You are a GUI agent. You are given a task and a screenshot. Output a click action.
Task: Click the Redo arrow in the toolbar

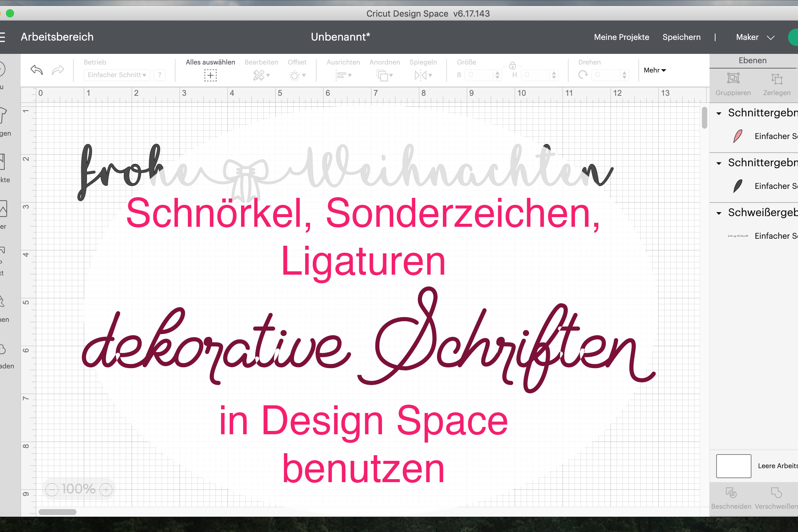(x=58, y=69)
